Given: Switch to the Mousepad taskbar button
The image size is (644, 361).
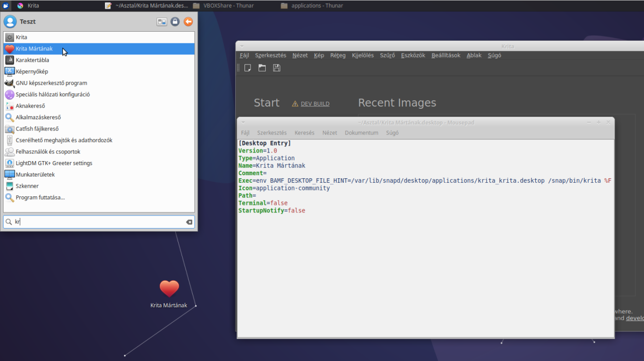Looking at the screenshot, I should pos(146,6).
